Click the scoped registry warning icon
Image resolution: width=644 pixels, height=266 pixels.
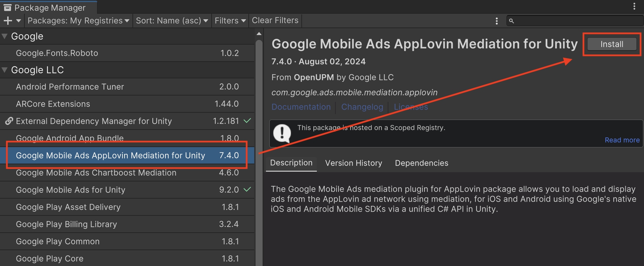click(x=282, y=133)
